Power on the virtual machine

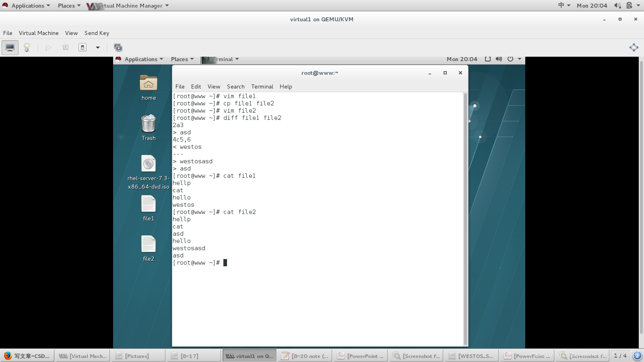pos(48,47)
